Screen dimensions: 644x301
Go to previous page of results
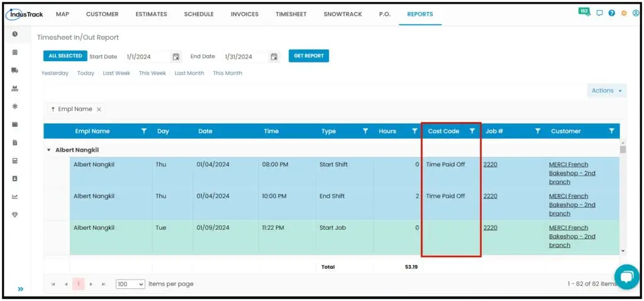(65, 284)
